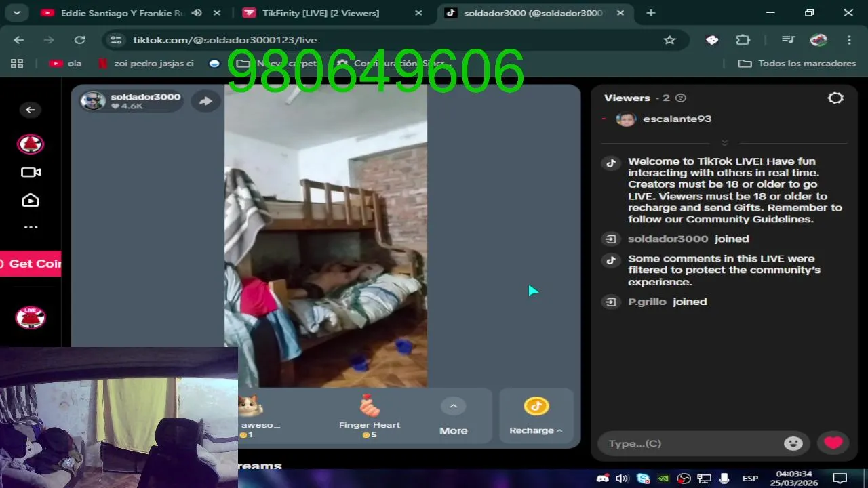
Task: Switch ESP keyboard language indicator
Action: click(x=750, y=478)
